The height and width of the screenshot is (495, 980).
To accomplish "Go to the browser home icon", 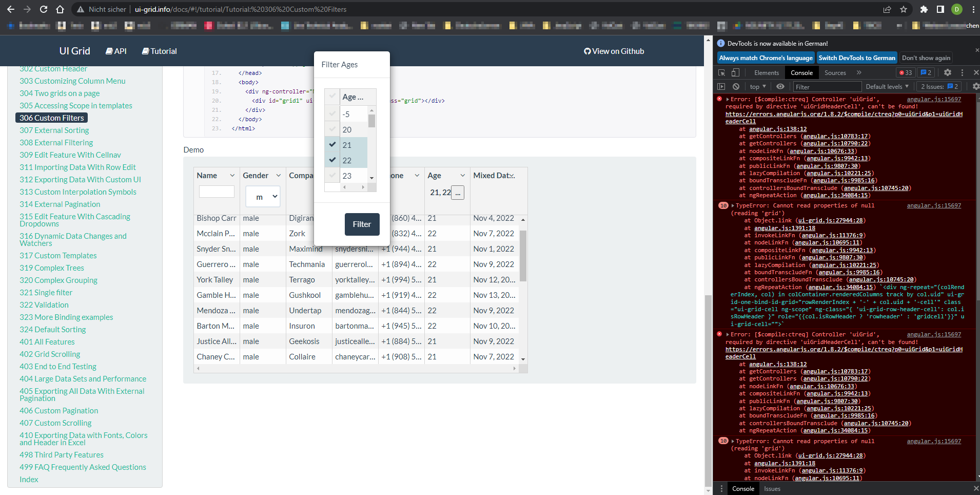I will [x=60, y=9].
